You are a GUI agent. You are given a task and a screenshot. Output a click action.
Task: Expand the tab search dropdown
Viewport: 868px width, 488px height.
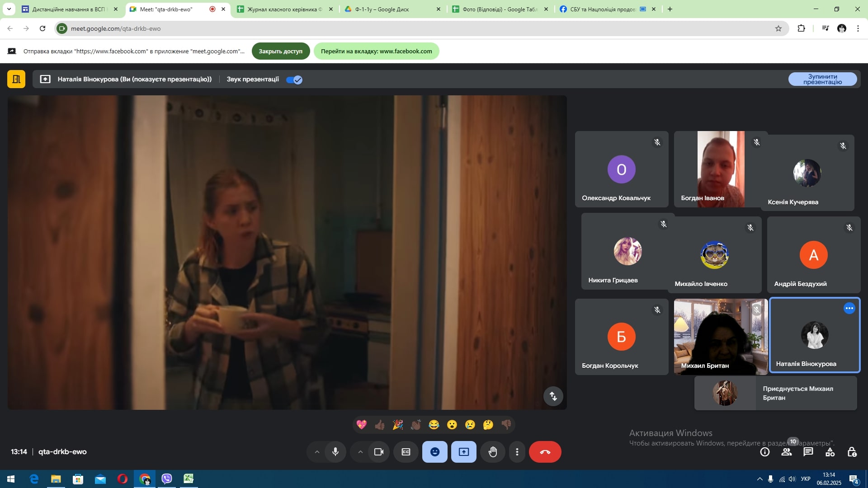(9, 9)
